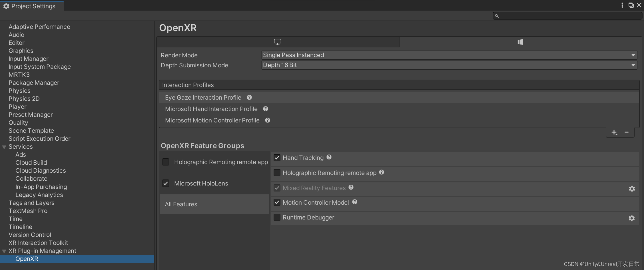Open Player settings
The image size is (644, 270).
point(17,106)
